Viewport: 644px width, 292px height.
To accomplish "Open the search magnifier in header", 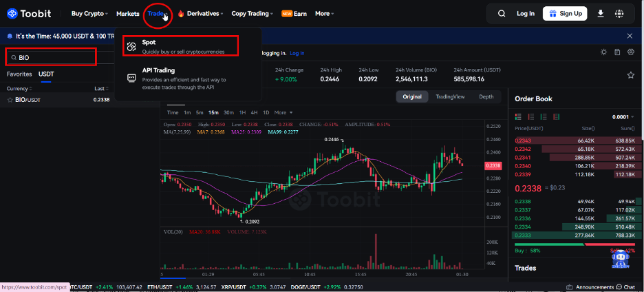I will coord(502,14).
